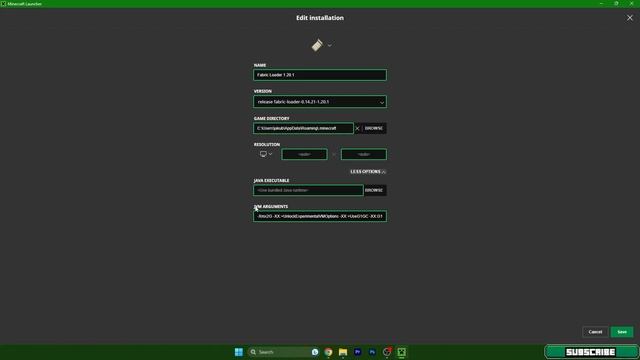Open File Explorer from the taskbar
This screenshot has width=640, height=360.
pos(343,352)
